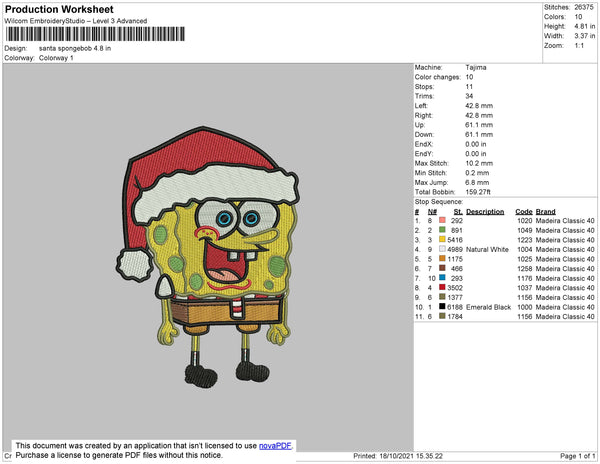Image resolution: width=600 pixels, height=464 pixels.
Task: Click the 'Production Worksheet' title
Action: 59,9
